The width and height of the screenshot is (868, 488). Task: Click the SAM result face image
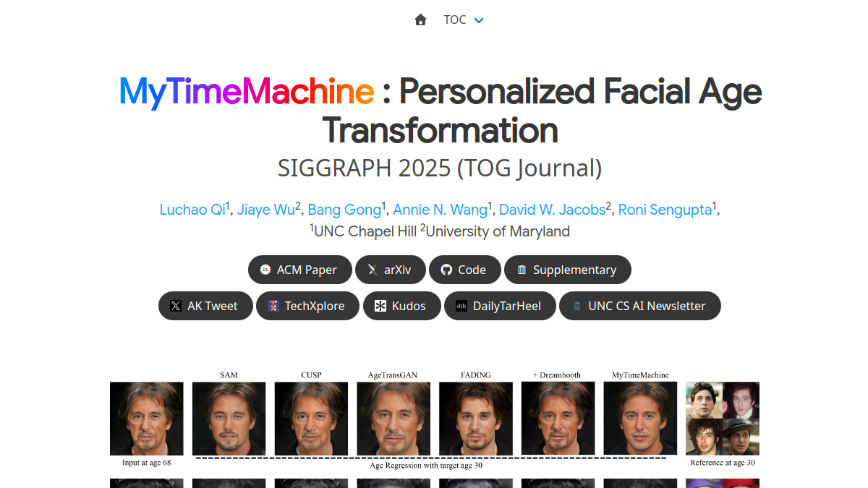pos(229,419)
